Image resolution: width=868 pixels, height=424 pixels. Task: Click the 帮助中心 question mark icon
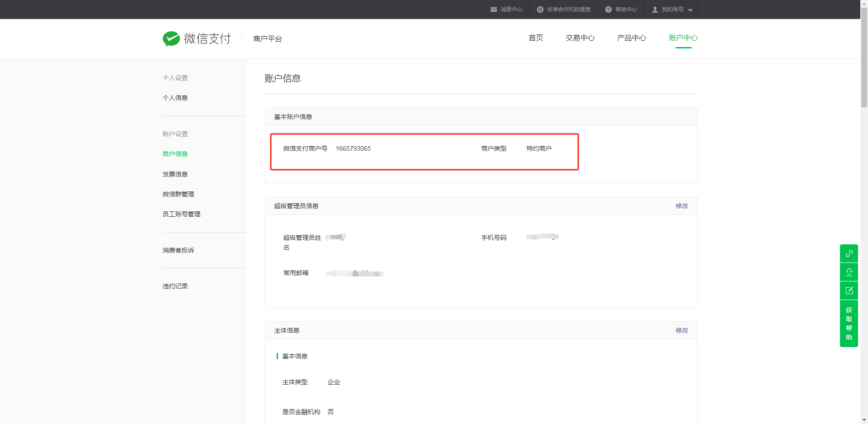(609, 10)
